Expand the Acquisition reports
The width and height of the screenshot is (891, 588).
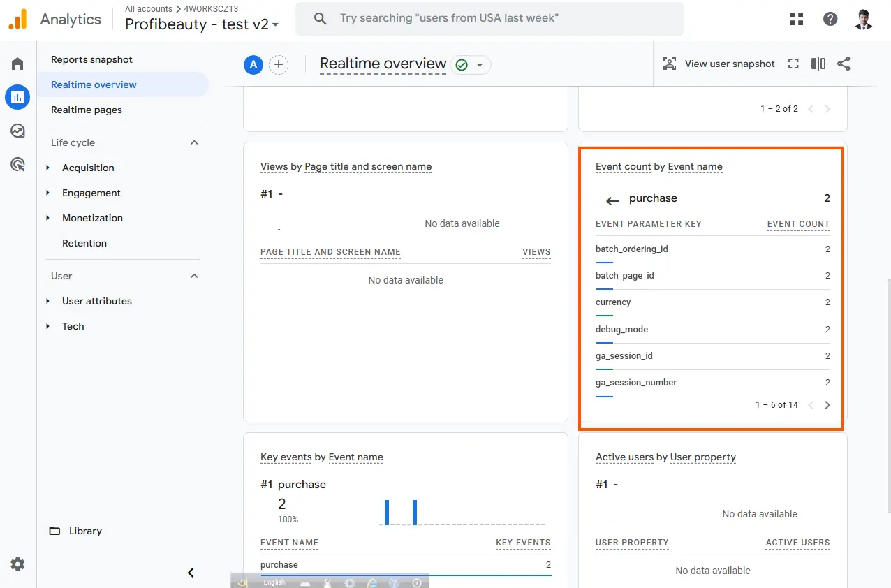coord(48,168)
